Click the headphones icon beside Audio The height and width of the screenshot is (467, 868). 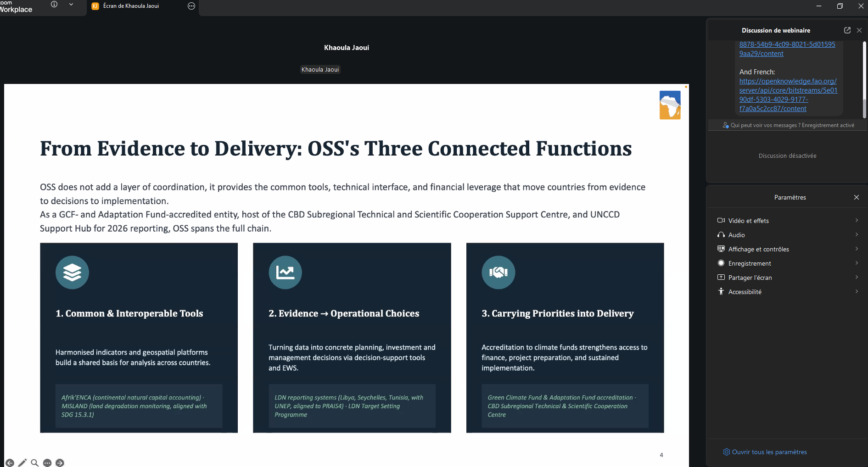[721, 235]
